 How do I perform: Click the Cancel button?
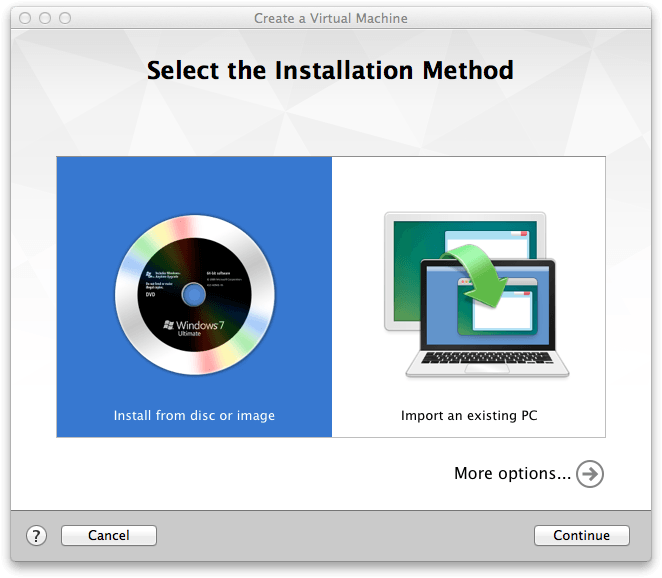[109, 535]
